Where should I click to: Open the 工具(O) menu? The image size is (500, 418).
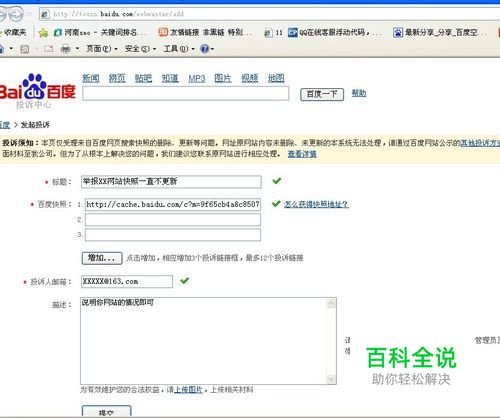pos(179,49)
